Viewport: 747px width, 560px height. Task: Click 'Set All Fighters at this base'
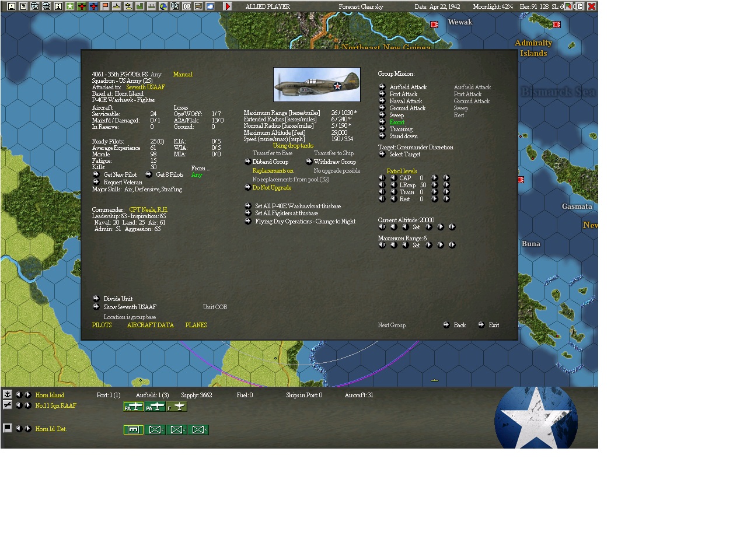[x=247, y=213]
